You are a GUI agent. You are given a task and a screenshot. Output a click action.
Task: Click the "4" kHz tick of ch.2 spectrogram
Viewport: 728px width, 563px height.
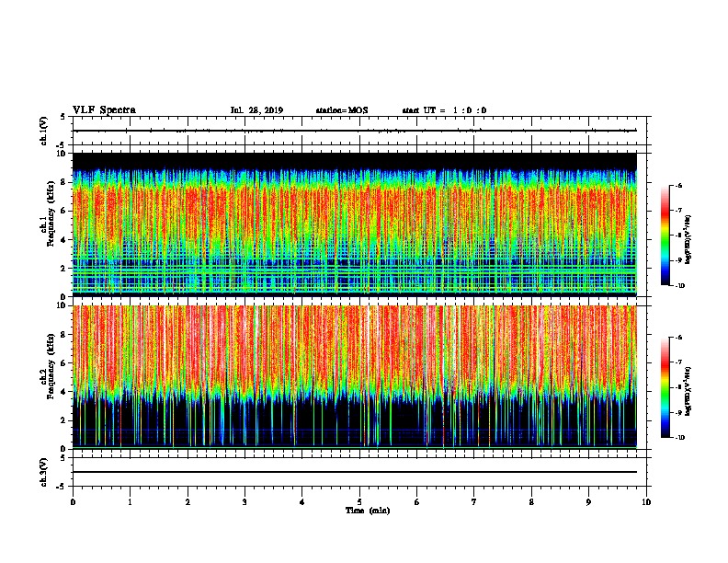(64, 392)
